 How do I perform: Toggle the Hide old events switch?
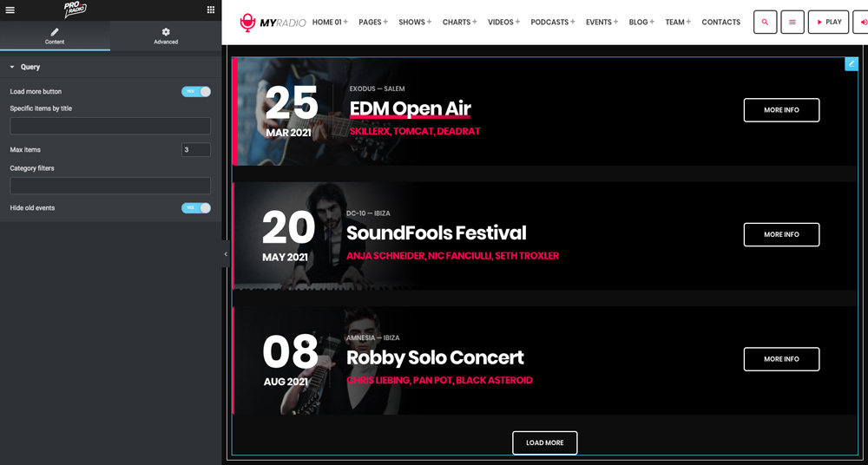[x=196, y=208]
